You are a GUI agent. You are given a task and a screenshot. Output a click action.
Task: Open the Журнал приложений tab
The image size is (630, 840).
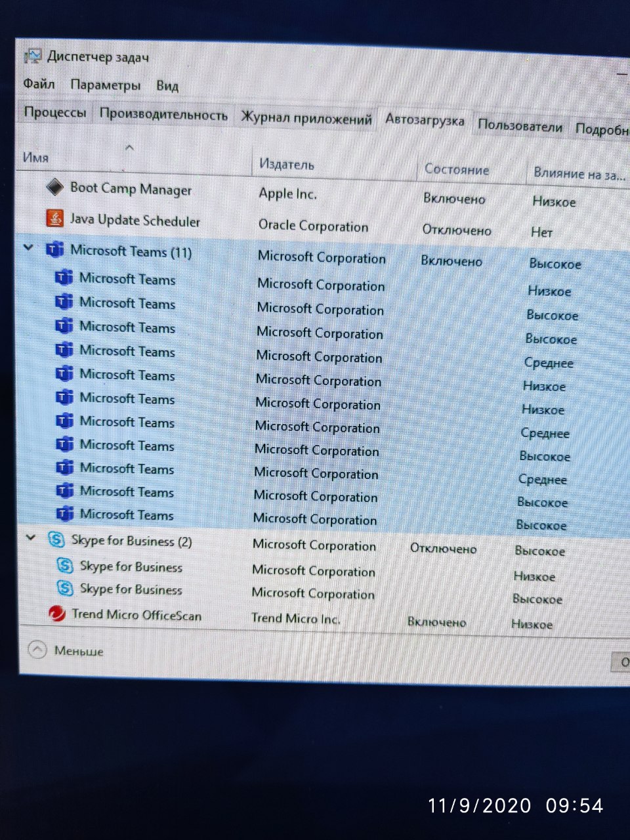tap(306, 119)
